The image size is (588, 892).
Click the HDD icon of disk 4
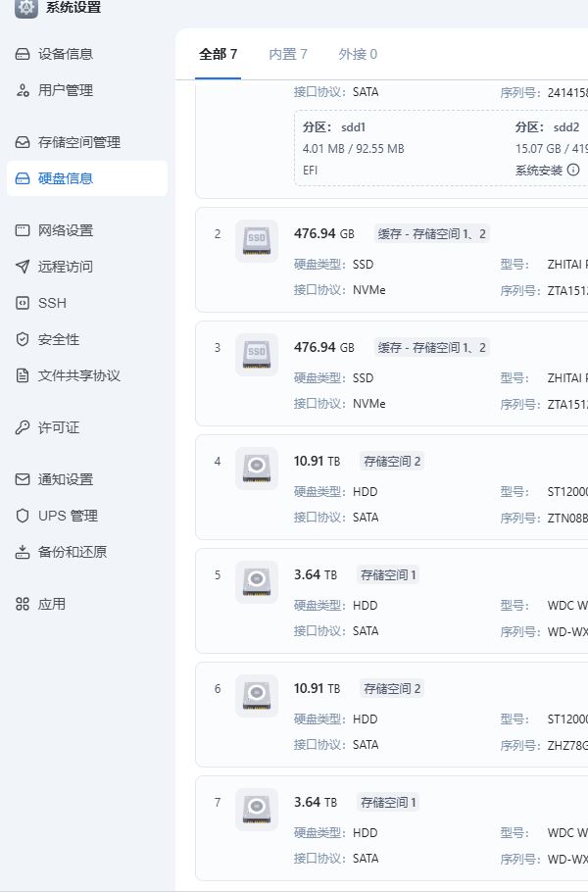257,469
